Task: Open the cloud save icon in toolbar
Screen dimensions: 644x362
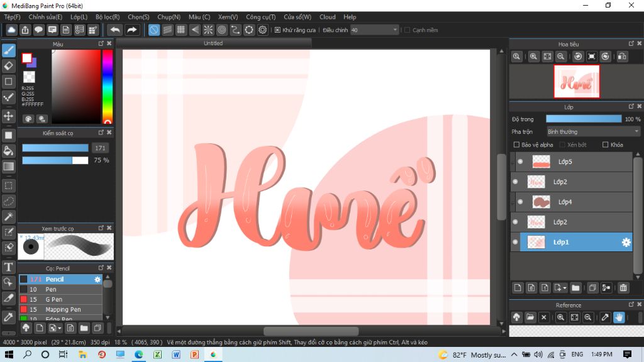Action: point(11,30)
